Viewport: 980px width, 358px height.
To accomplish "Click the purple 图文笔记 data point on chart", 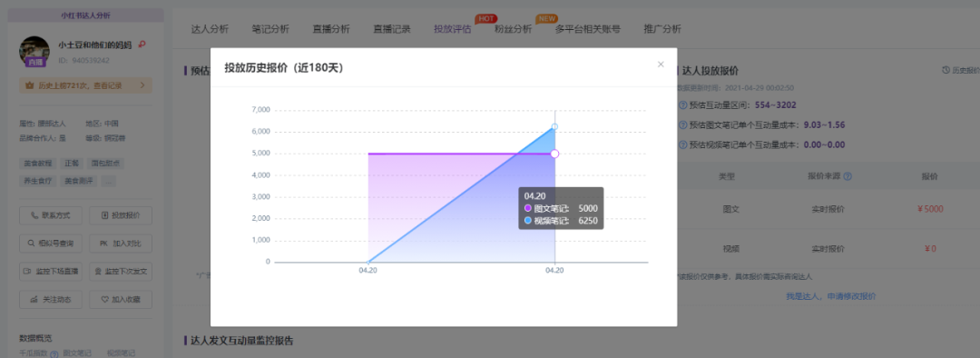I will pyautogui.click(x=554, y=154).
